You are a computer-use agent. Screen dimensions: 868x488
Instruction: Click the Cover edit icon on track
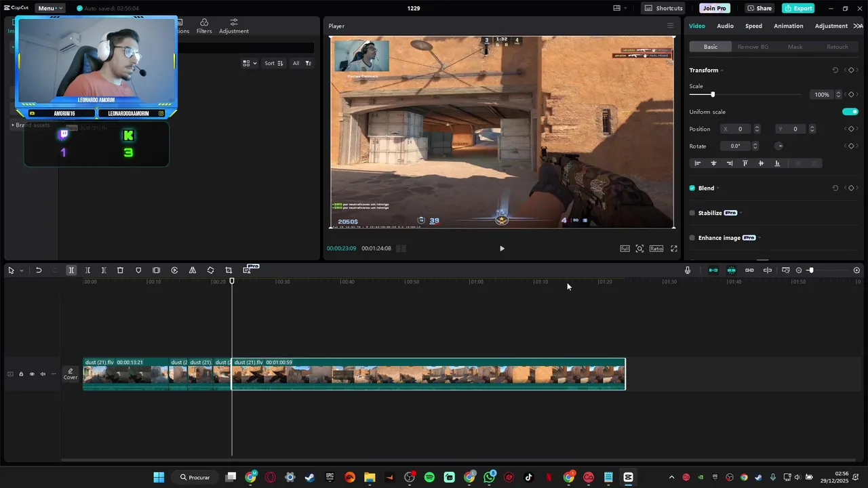(x=71, y=374)
